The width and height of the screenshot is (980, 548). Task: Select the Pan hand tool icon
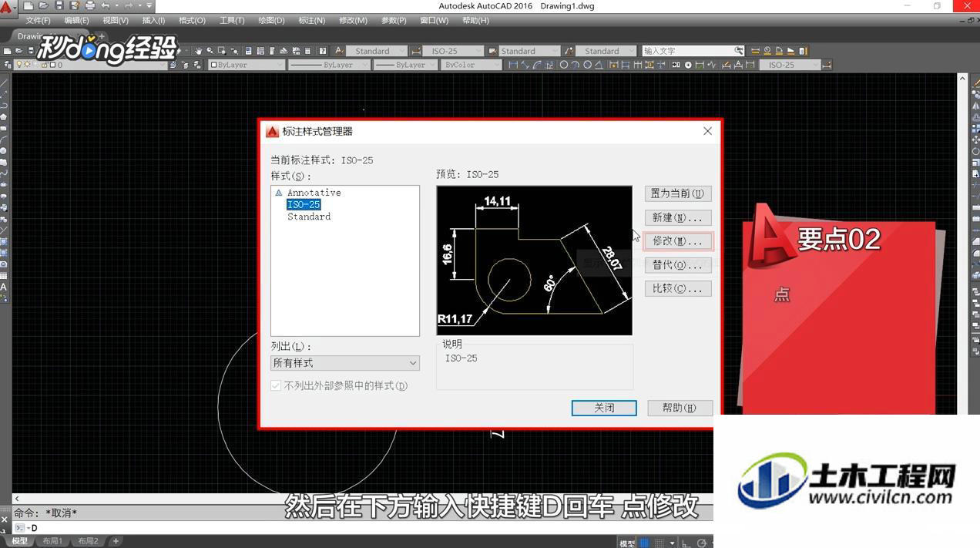coord(199,51)
